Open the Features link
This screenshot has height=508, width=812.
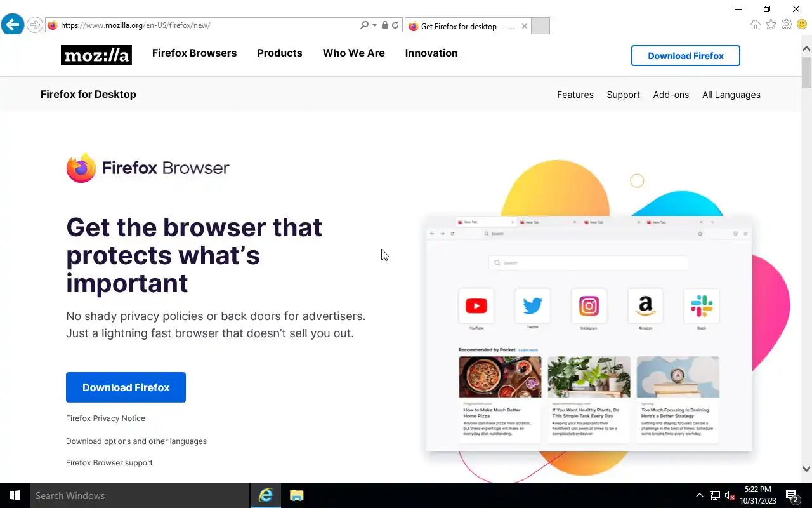[575, 95]
